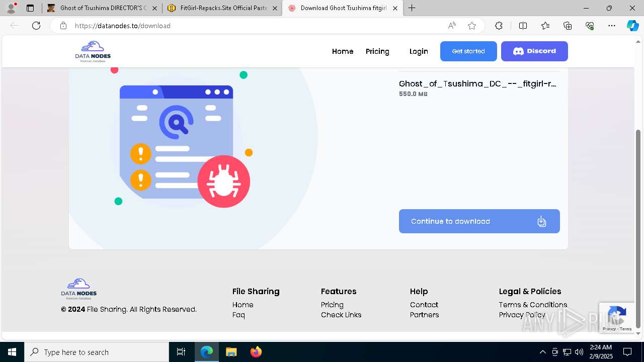
Task: Click the reCAPTCHA badge
Action: click(x=617, y=318)
